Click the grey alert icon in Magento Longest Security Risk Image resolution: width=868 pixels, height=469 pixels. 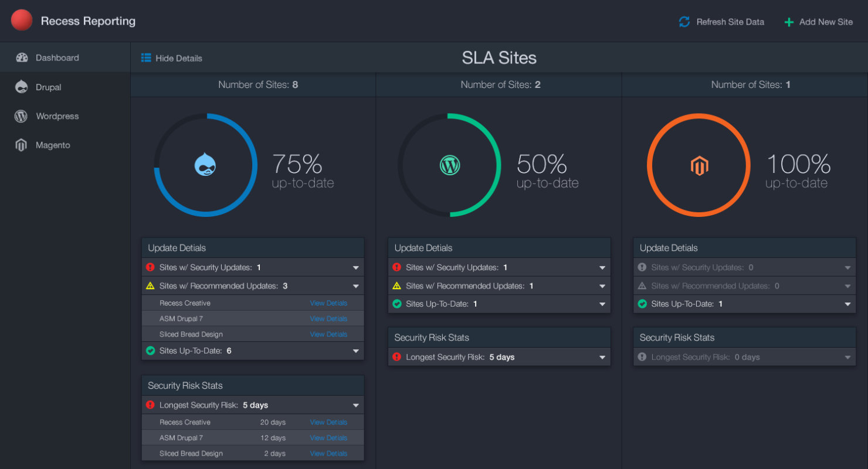tap(642, 357)
